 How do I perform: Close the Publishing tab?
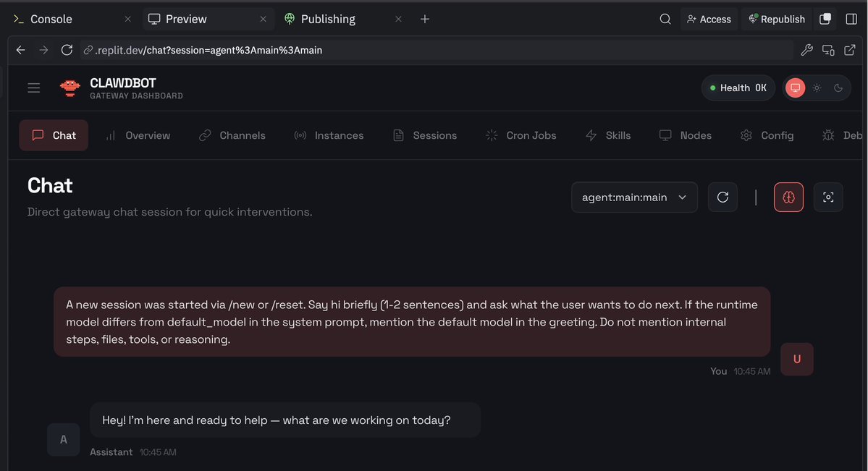point(398,19)
